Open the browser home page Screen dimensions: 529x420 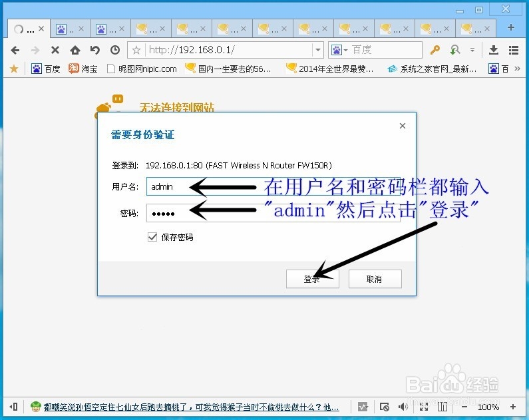point(75,51)
